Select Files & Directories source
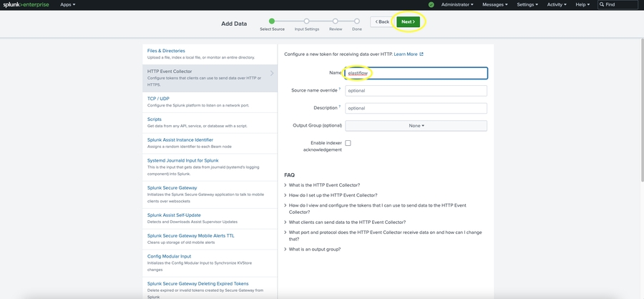 coord(166,51)
